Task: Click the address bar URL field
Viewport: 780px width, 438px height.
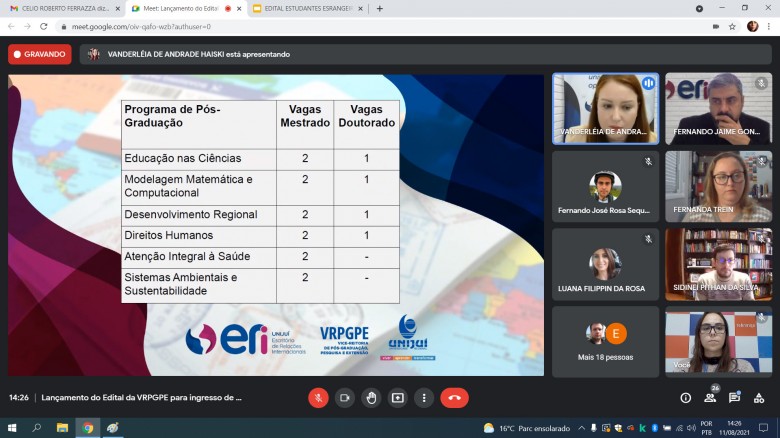Action: pos(300,26)
